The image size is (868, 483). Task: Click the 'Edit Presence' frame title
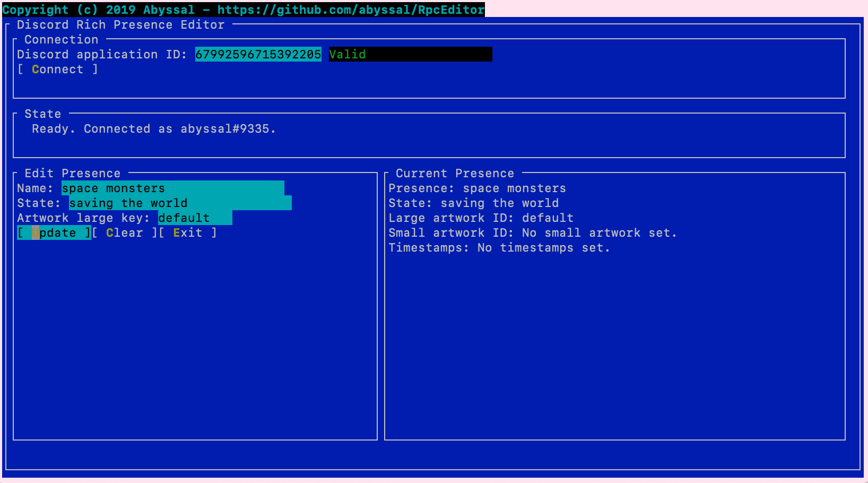73,174
